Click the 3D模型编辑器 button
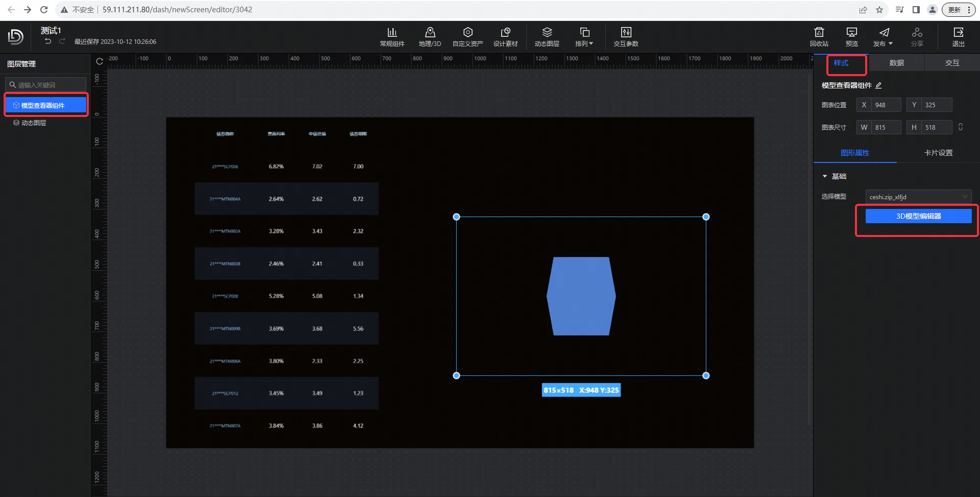The width and height of the screenshot is (980, 497). (918, 216)
